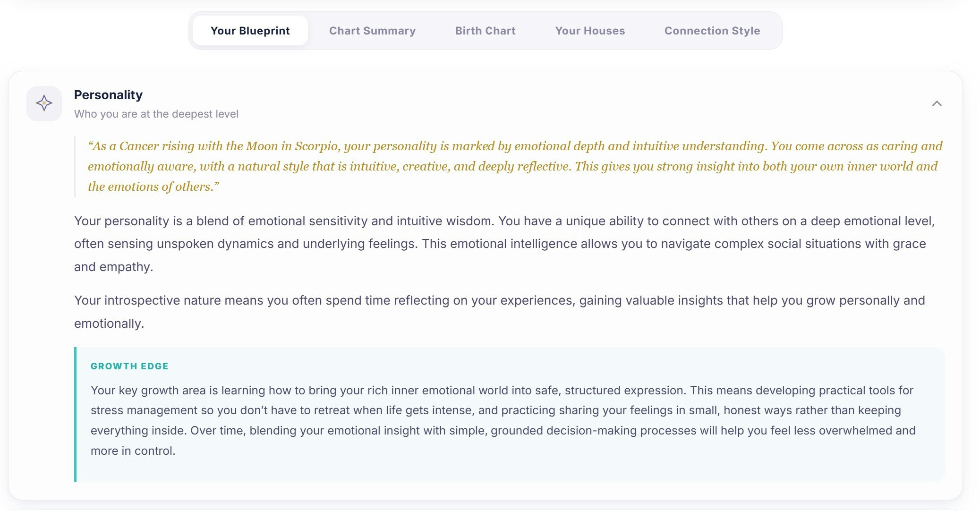The image size is (980, 511).
Task: Click the Personality section heading
Action: tap(108, 95)
